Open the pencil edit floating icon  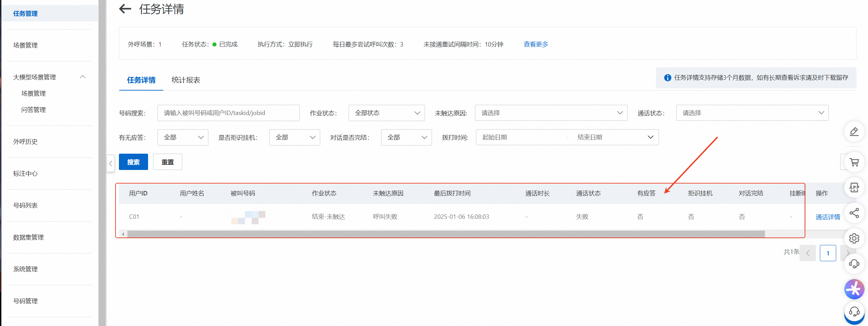point(854,132)
